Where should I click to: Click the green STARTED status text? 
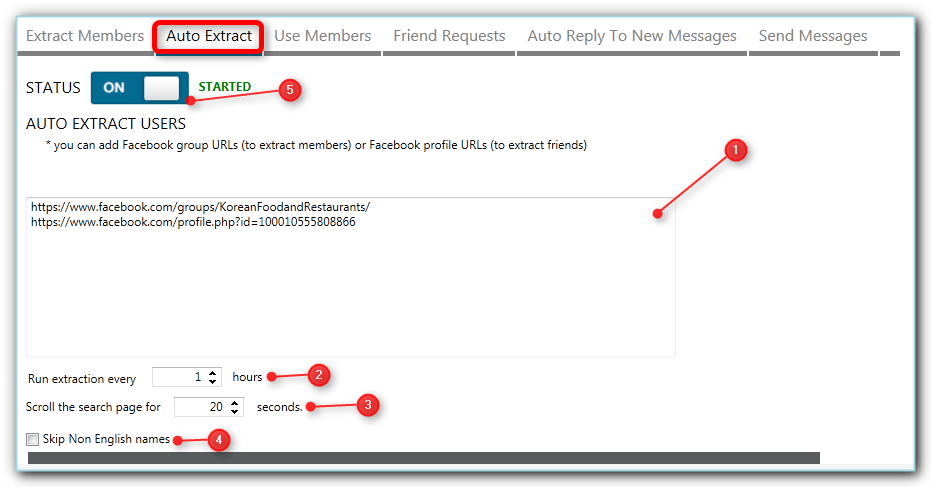(224, 87)
